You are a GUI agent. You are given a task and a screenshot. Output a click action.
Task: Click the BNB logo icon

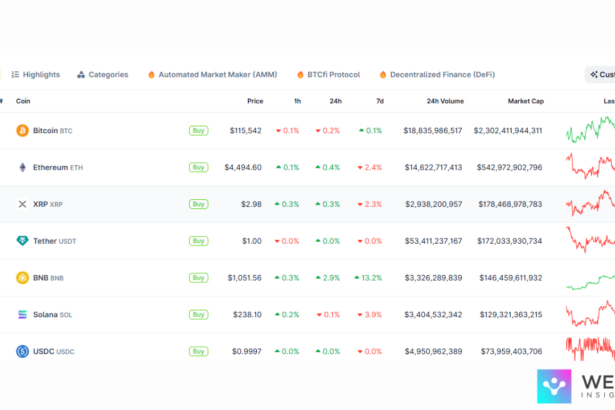[x=22, y=278]
